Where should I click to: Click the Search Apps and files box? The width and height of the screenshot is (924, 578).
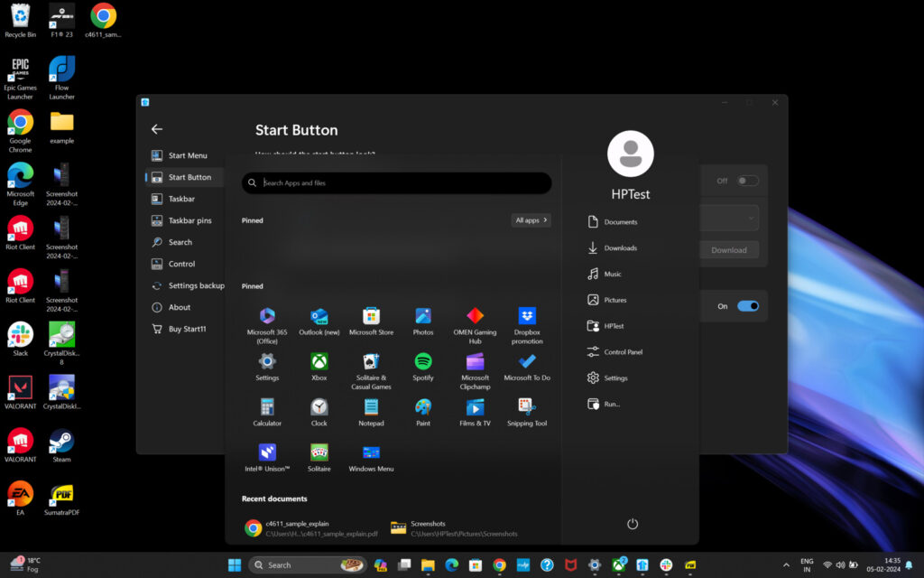click(x=397, y=183)
